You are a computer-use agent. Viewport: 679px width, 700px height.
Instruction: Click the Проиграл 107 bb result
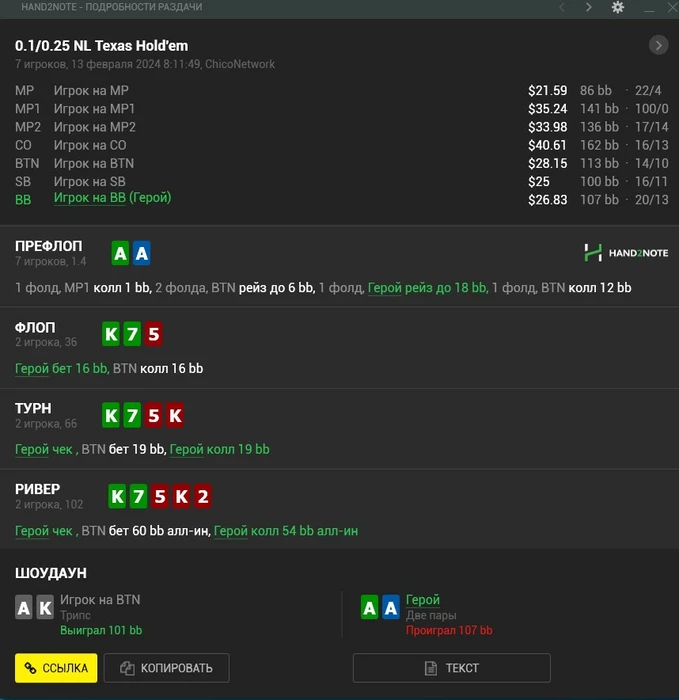(x=449, y=630)
